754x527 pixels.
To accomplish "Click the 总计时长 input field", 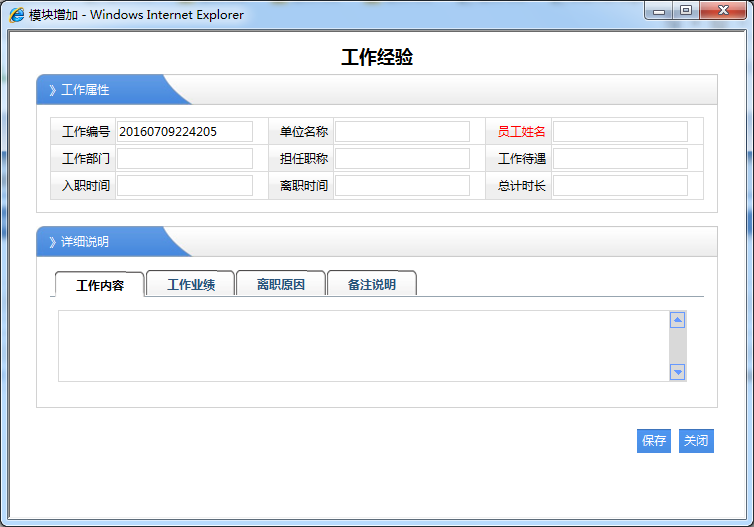I will pos(620,186).
